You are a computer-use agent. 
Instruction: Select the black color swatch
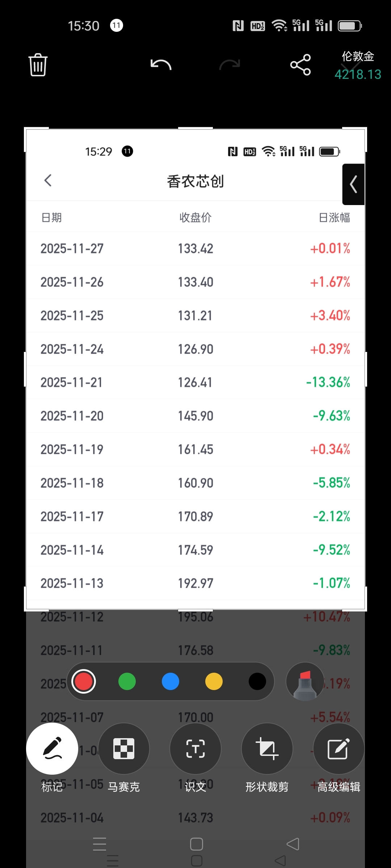(x=257, y=682)
